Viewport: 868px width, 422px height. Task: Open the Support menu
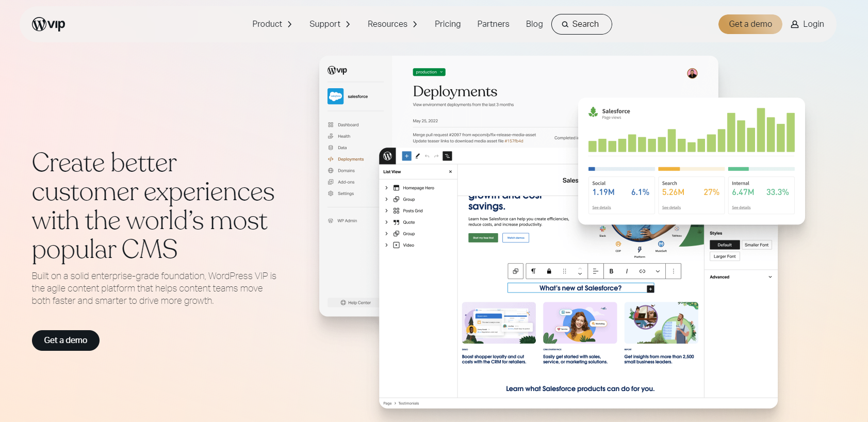330,24
